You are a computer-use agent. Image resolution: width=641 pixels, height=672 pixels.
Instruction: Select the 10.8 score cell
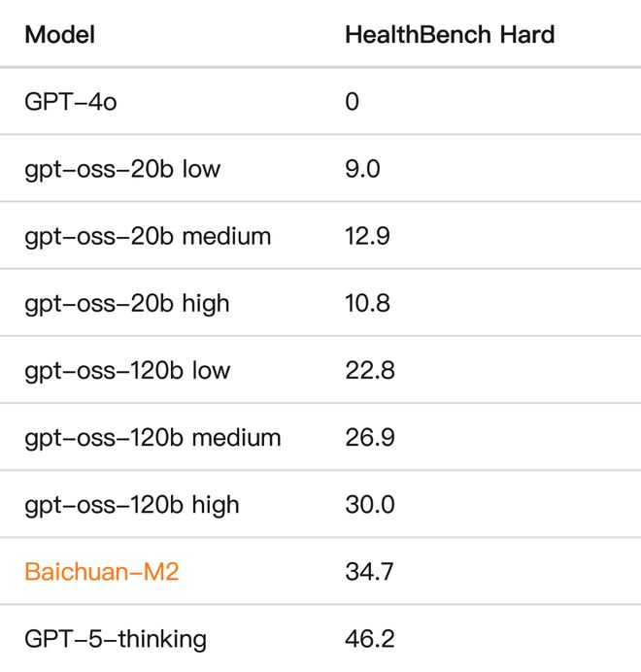tap(367, 303)
